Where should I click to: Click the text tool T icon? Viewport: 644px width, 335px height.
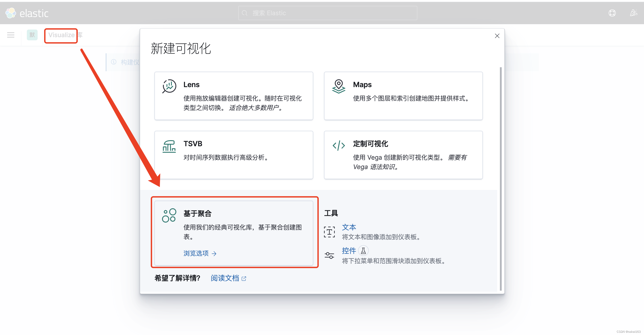click(329, 232)
